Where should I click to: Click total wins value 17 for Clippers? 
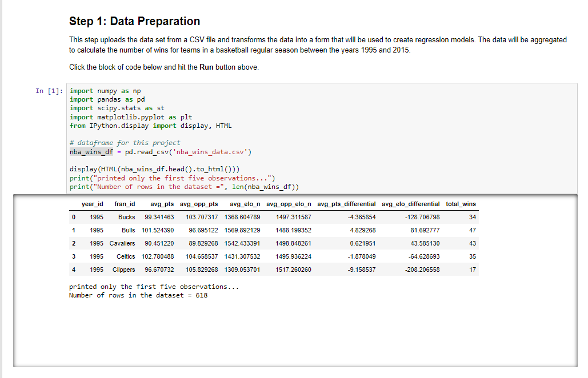[x=473, y=270]
